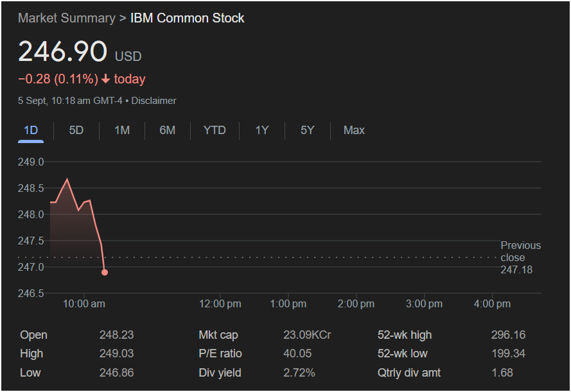This screenshot has height=392, width=571.
Task: Click the Open value 248.23
Action: click(116, 335)
